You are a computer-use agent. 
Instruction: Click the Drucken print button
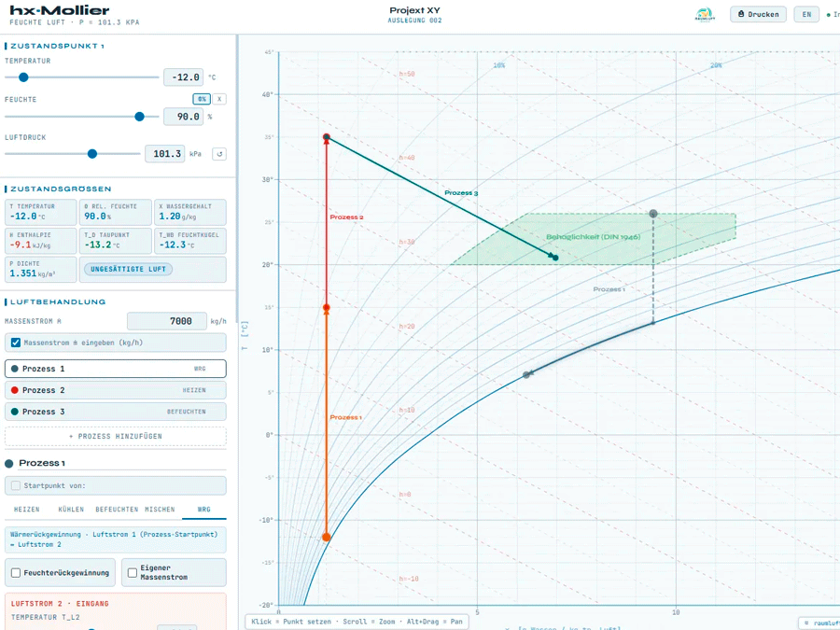click(758, 14)
